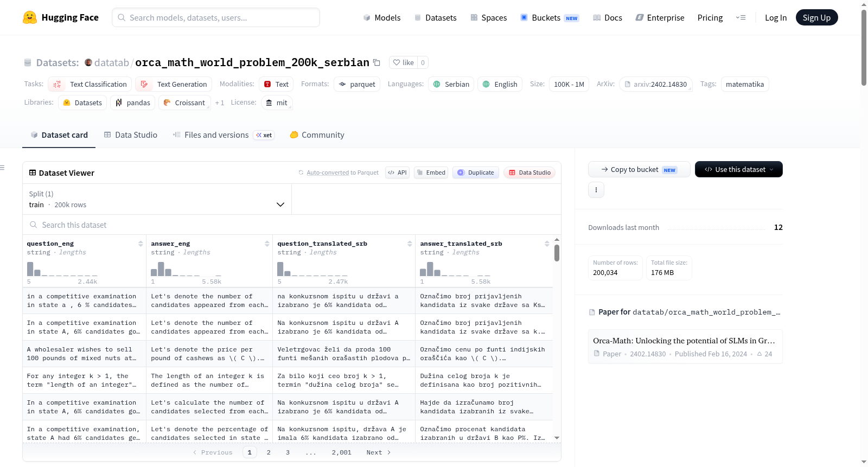The height and width of the screenshot is (467, 868).
Task: Click the 100K - 1M size tag
Action: (569, 84)
